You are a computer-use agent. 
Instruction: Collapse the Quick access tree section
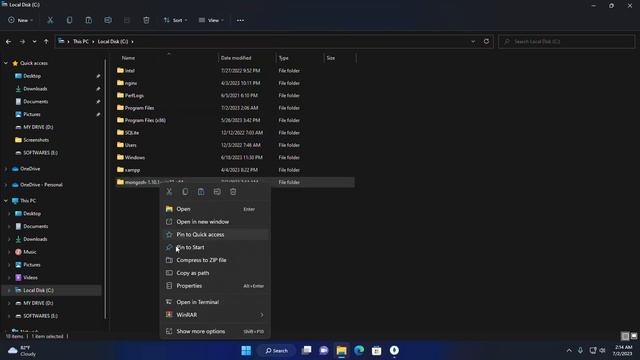tap(6, 63)
